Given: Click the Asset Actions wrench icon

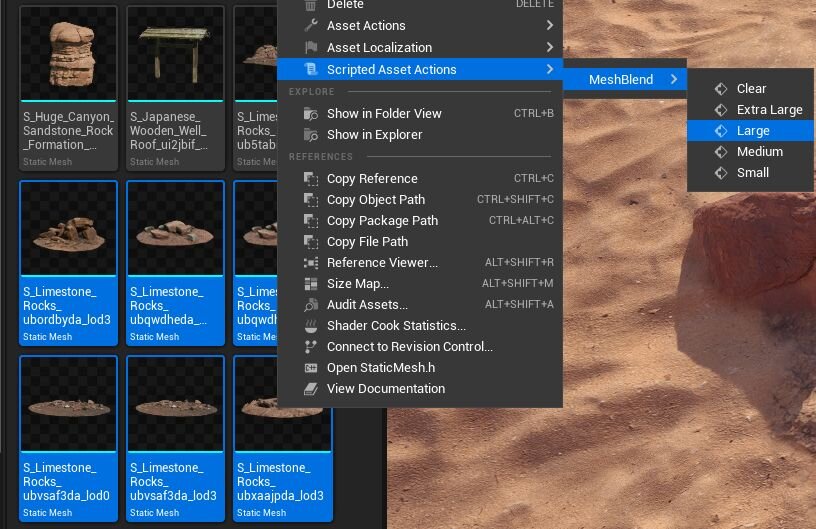Looking at the screenshot, I should click(311, 25).
